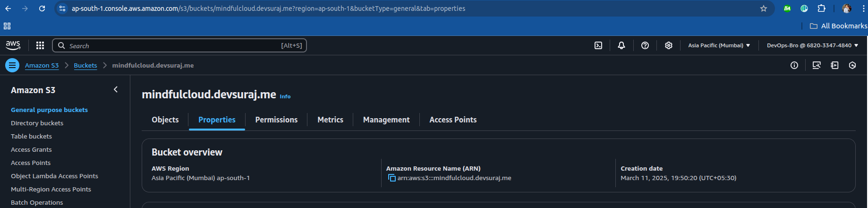Viewport: 868px width, 208px height.
Task: Open General purpose buckets
Action: (x=49, y=110)
